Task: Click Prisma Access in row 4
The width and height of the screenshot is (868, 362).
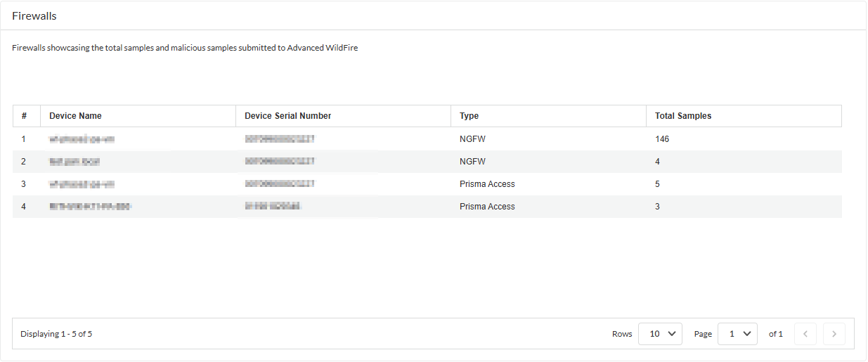Action: (x=487, y=207)
